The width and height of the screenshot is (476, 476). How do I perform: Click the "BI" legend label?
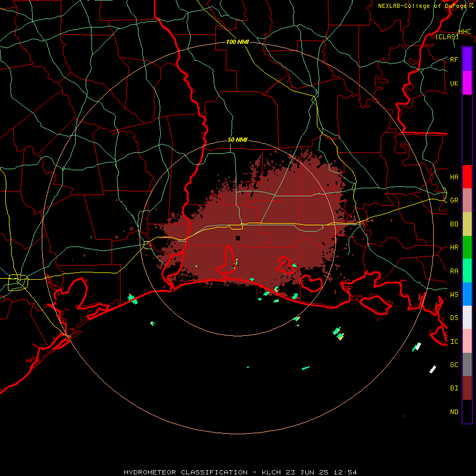pos(454,388)
